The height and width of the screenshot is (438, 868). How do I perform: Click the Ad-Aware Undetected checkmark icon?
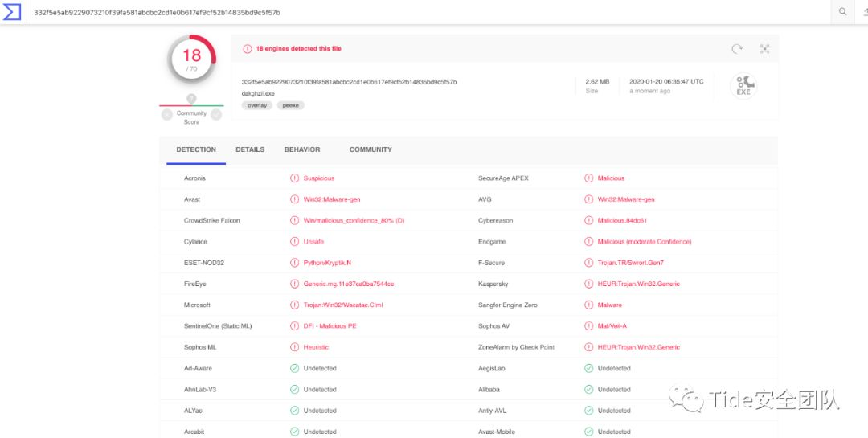pos(294,369)
